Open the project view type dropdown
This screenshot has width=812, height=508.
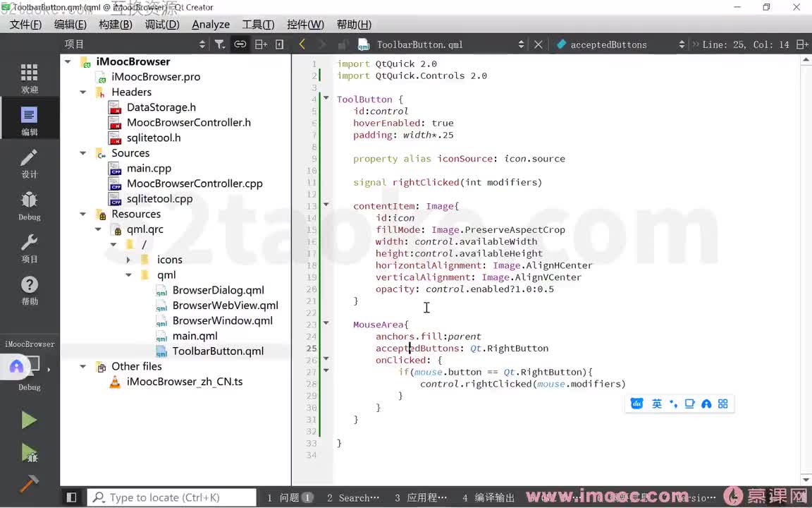135,44
